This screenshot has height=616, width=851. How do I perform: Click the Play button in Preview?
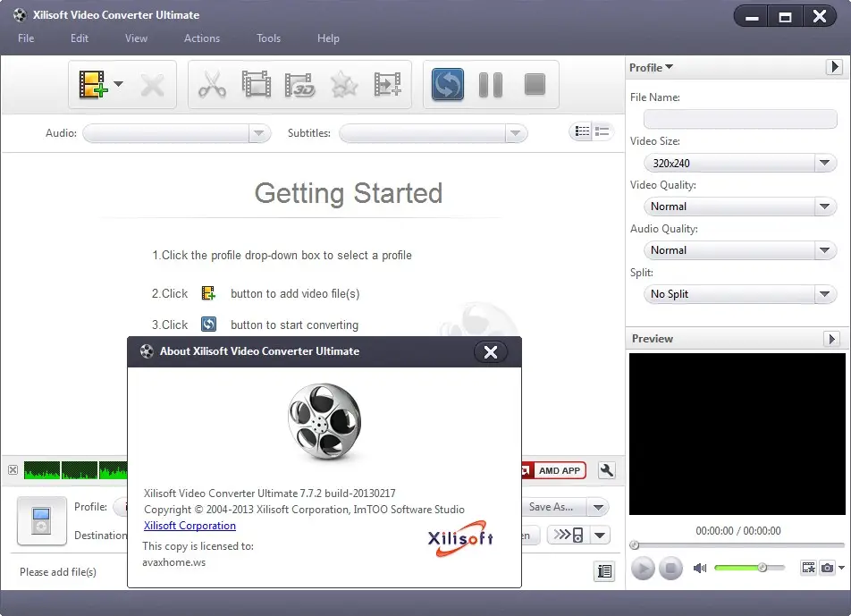click(643, 569)
